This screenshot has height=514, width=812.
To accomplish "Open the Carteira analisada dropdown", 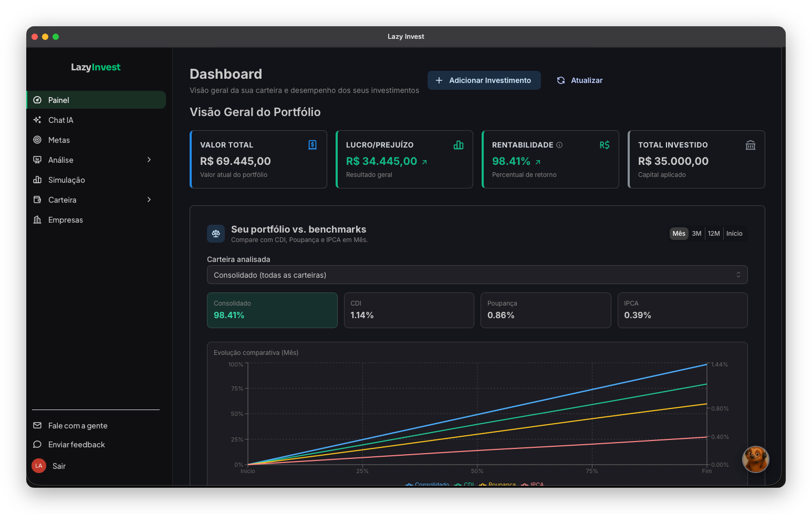I will [x=477, y=275].
